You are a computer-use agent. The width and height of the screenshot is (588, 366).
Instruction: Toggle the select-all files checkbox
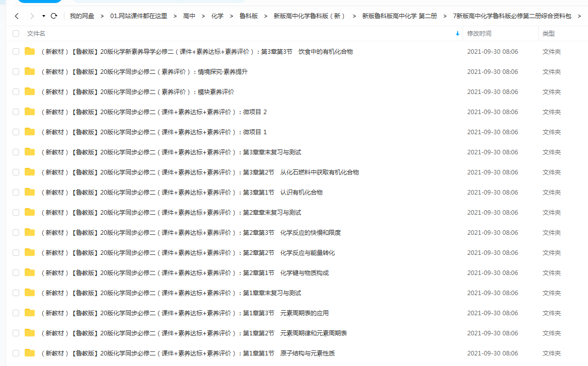pos(16,33)
